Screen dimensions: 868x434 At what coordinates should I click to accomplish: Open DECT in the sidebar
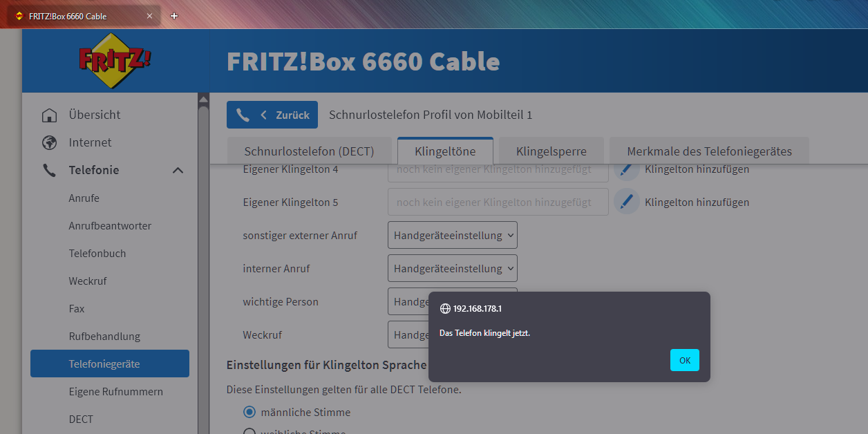coord(81,419)
